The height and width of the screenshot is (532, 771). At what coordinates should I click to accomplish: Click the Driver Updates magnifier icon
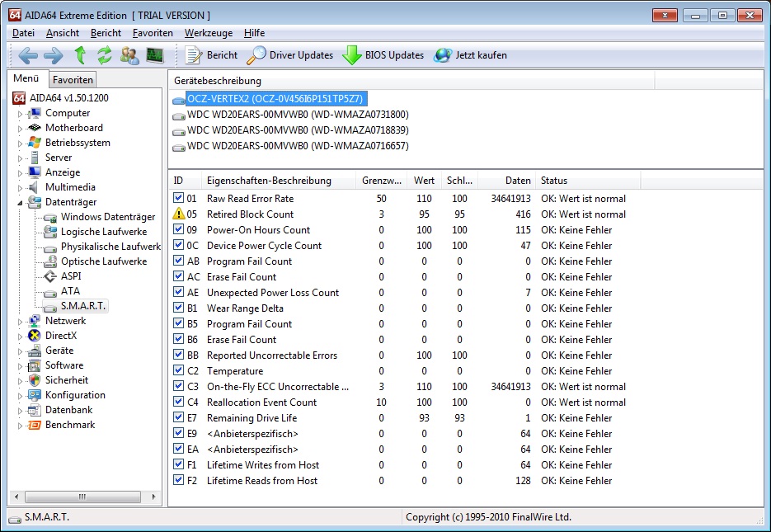pyautogui.click(x=256, y=55)
